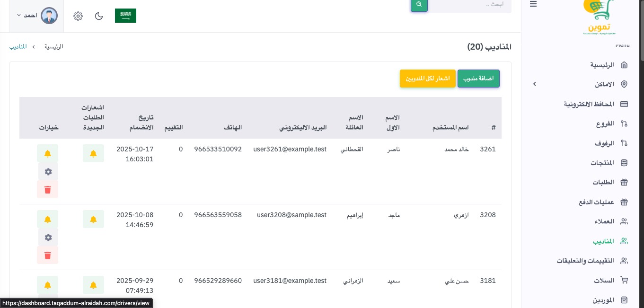This screenshot has height=308, width=644.
Task: Click the Saudi flag language icon
Action: [x=125, y=16]
